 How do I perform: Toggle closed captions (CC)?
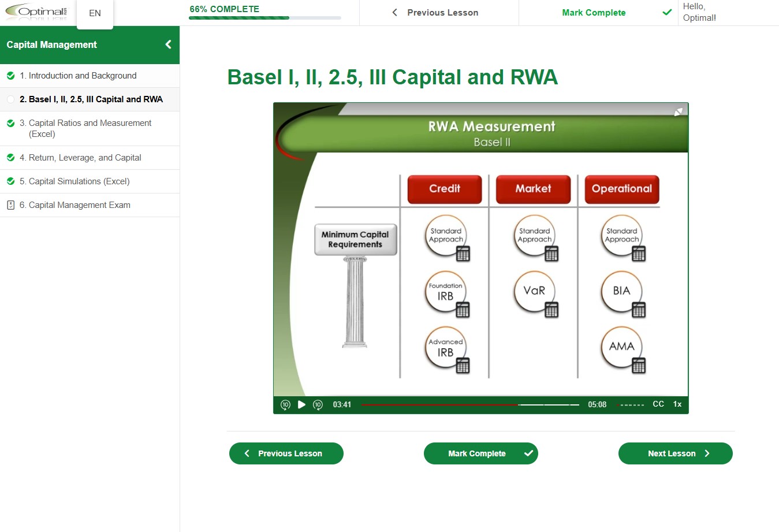pyautogui.click(x=658, y=404)
